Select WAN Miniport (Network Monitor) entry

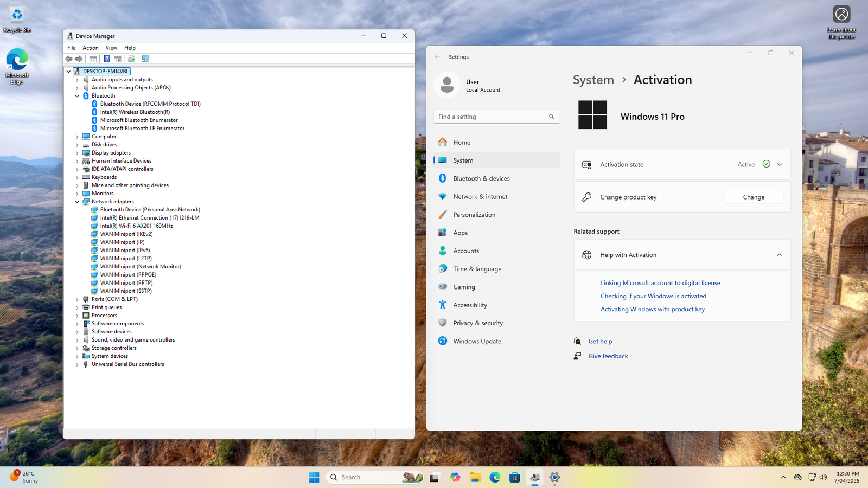(141, 267)
